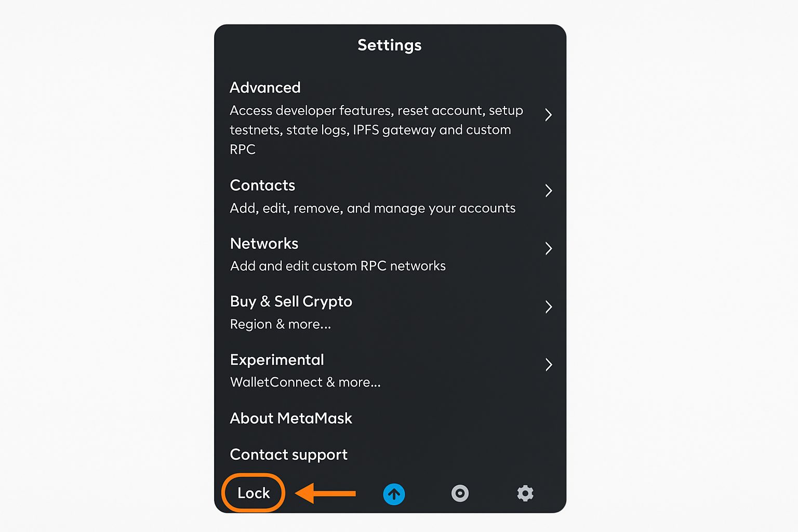Click the blue upward arrow icon
This screenshot has width=798, height=532.
pos(394,494)
